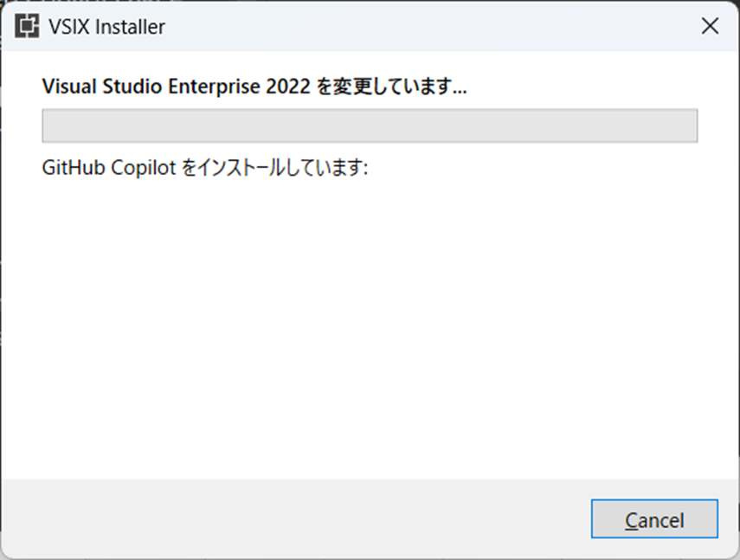Viewport: 740px width, 560px height.
Task: Click the 'GitHub Copilot をインストールしています' status line
Action: tap(205, 168)
